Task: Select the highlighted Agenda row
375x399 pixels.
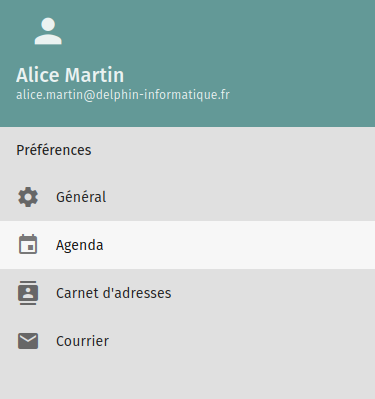Action: coord(187,245)
